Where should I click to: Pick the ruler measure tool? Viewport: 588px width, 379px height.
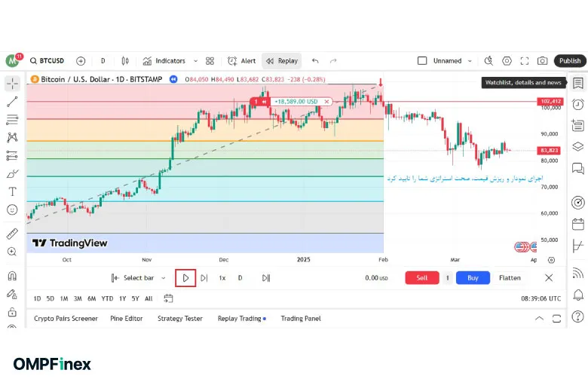[12, 234]
